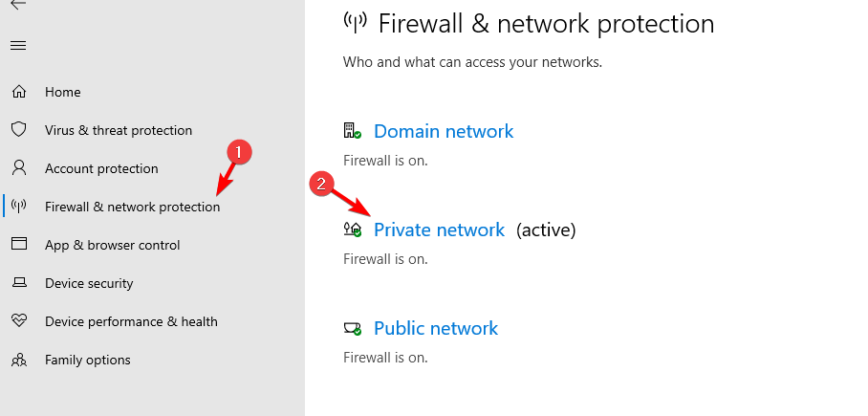Open the hamburger navigation menu
Viewport: 868px width, 416px height.
click(x=18, y=45)
